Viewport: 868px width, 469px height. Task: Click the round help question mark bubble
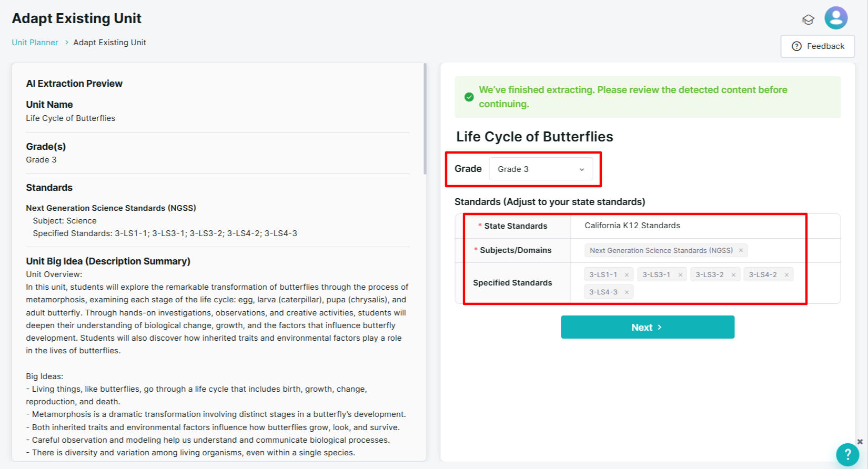(847, 454)
